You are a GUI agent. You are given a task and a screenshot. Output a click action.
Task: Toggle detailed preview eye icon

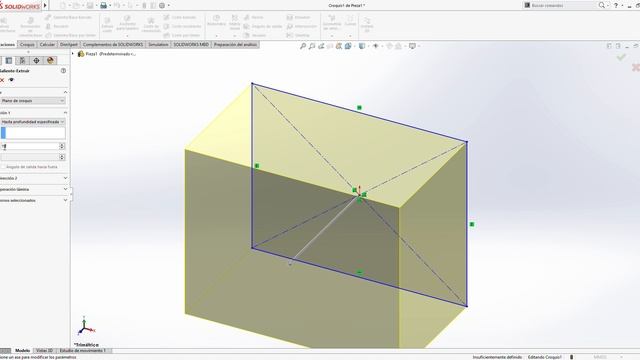tap(11, 80)
